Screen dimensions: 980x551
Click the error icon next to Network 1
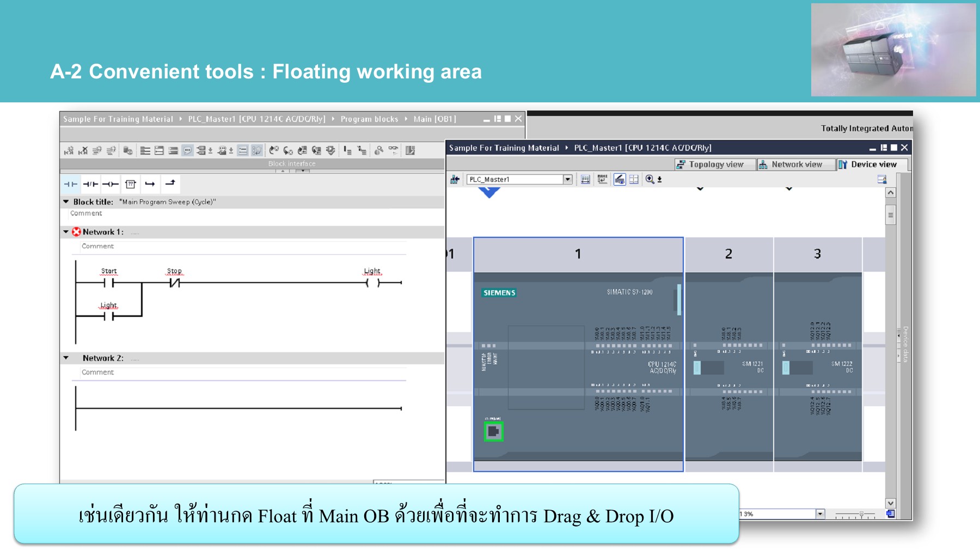(77, 231)
